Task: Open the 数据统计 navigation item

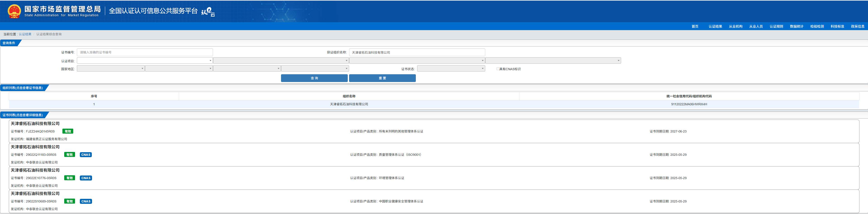Action: (x=797, y=26)
